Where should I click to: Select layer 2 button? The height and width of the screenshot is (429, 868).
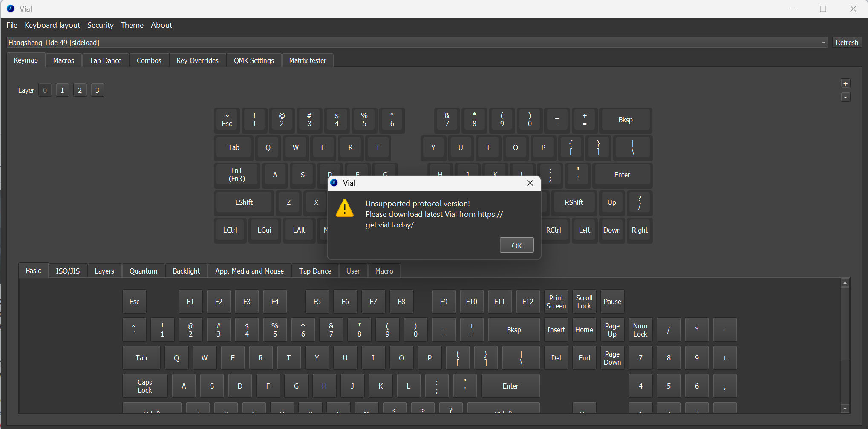tap(80, 90)
